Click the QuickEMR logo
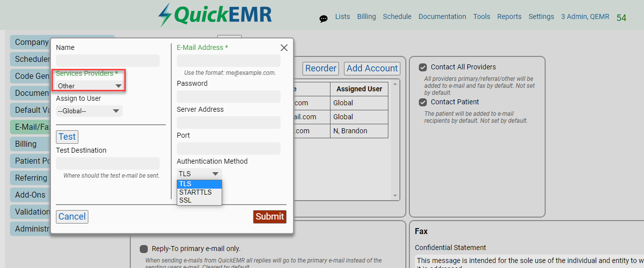 215,14
